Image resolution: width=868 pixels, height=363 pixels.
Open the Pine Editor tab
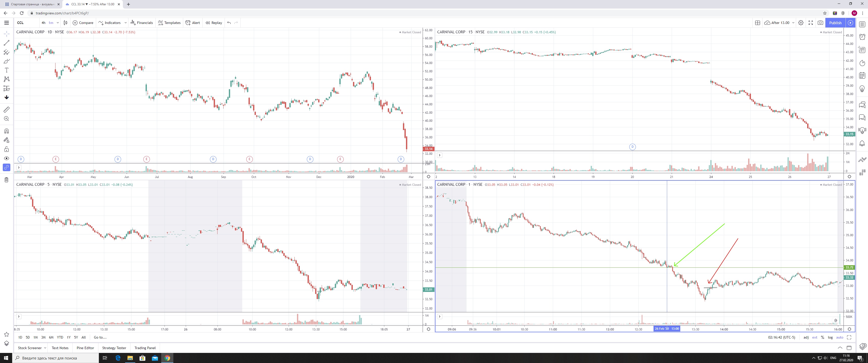(x=85, y=348)
